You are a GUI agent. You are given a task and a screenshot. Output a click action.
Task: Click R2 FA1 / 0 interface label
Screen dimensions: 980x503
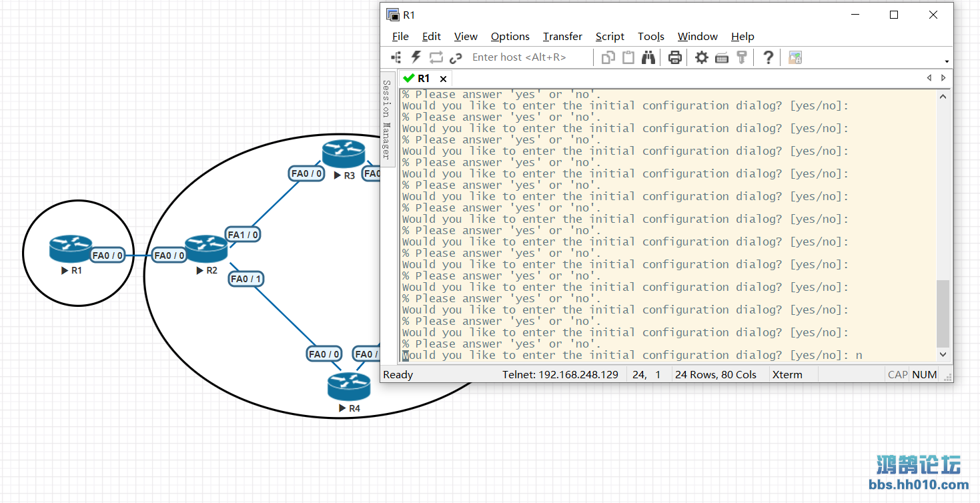243,235
